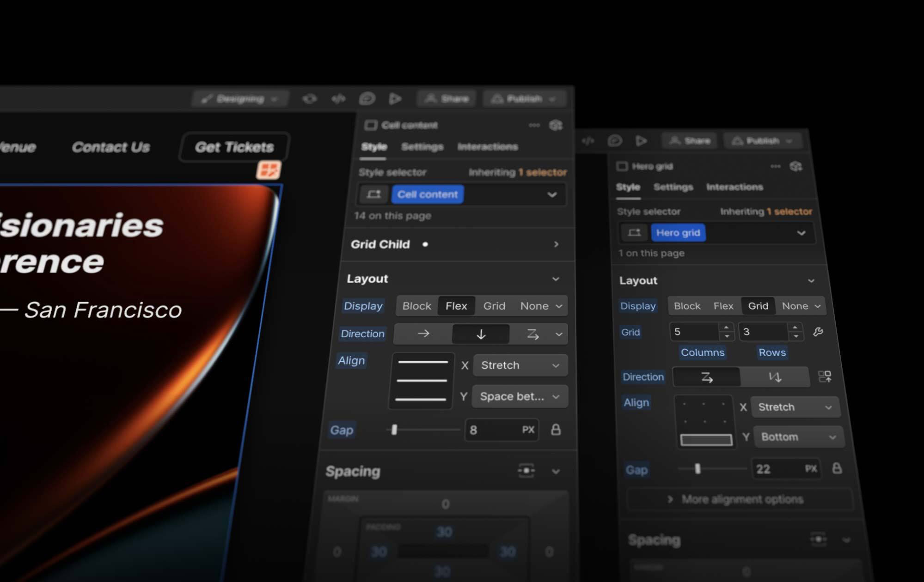Open the Y Bottom alignment dropdown

[798, 437]
